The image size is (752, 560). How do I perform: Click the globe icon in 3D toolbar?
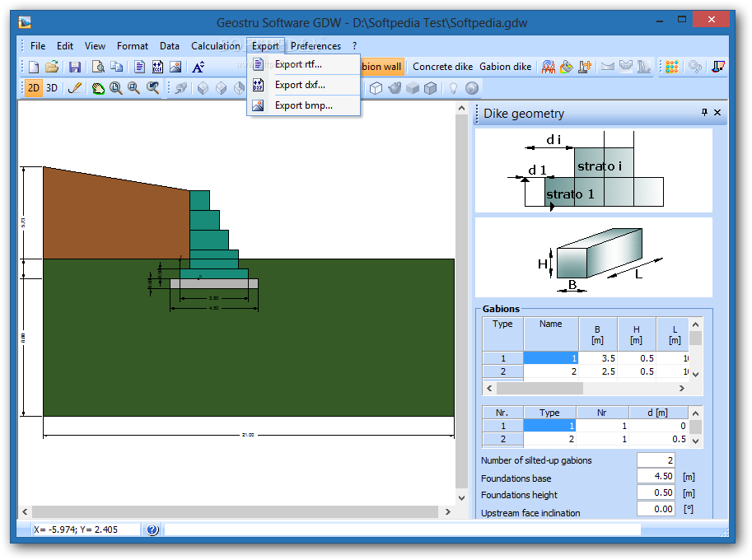coord(472,88)
